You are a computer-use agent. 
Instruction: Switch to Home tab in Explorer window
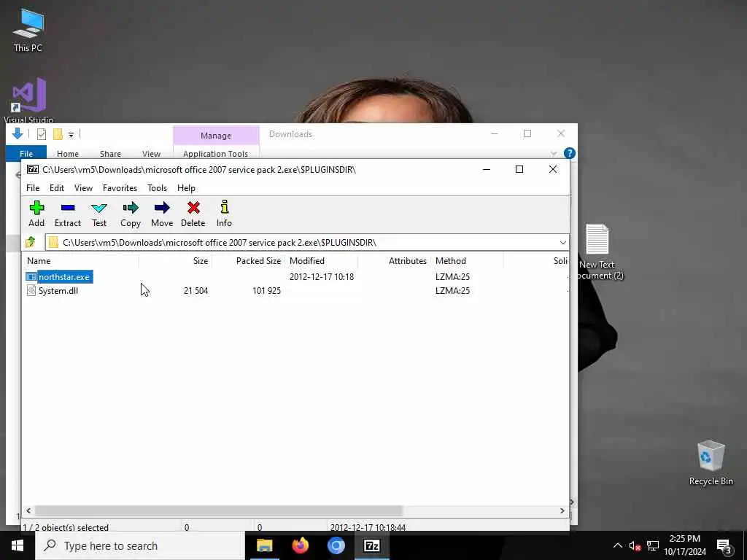pyautogui.click(x=68, y=153)
